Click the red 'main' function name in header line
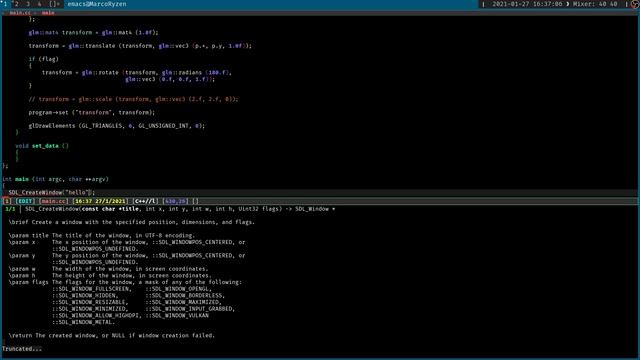 (48, 13)
